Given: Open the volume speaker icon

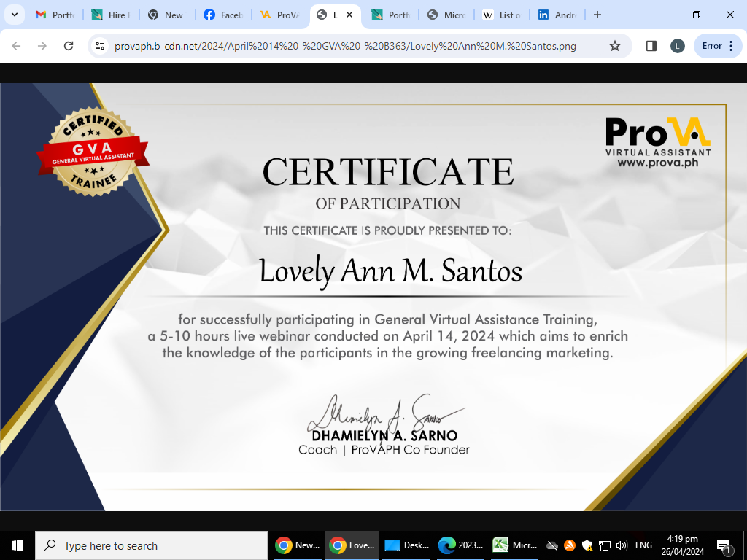Looking at the screenshot, I should click(622, 545).
